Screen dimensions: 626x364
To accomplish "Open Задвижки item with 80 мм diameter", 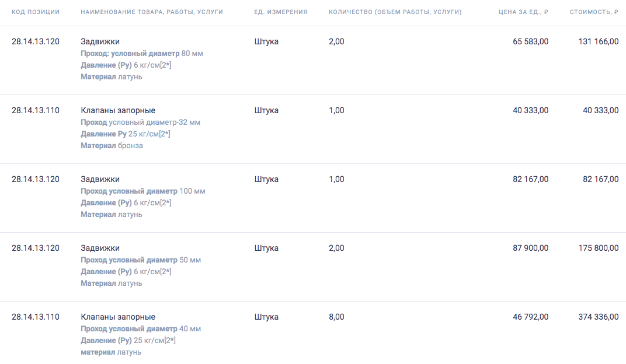I will point(100,41).
